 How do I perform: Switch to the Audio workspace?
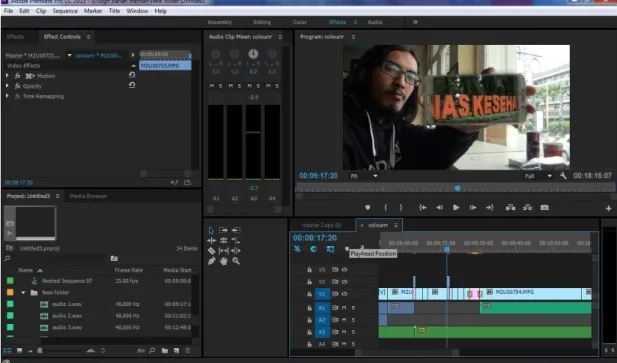point(375,22)
